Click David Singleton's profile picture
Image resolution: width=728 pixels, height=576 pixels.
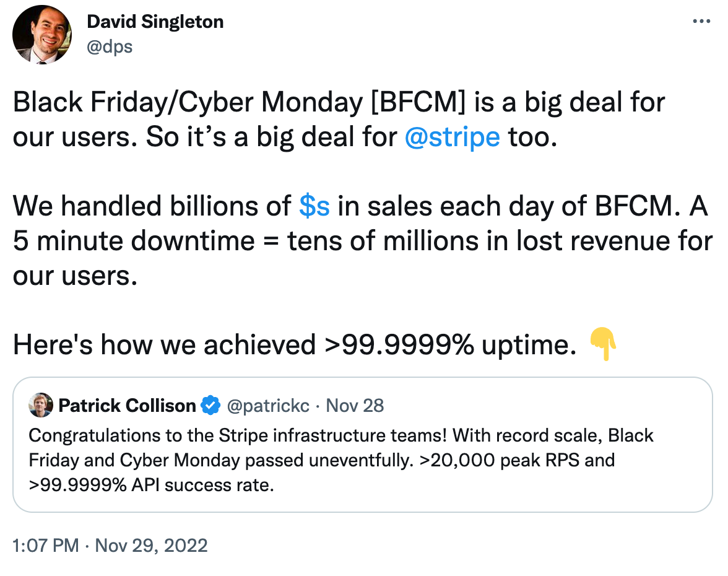42,35
